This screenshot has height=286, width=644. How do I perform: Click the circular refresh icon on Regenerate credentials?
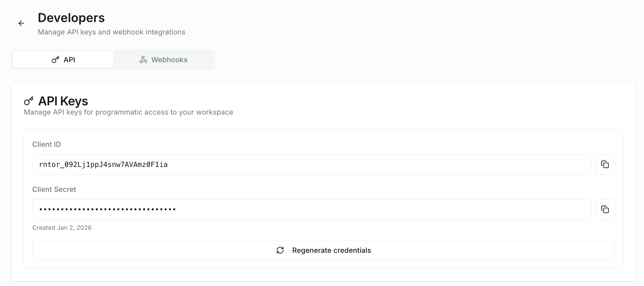pyautogui.click(x=280, y=250)
